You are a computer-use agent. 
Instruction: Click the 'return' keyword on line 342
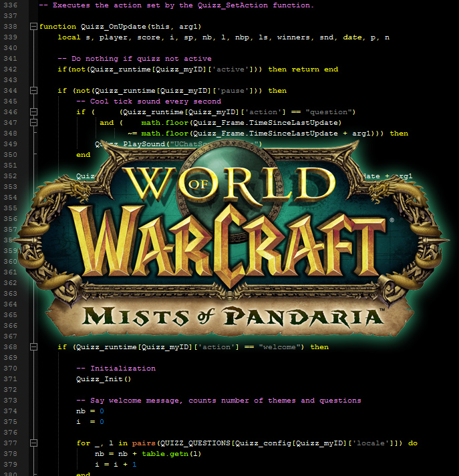tap(305, 69)
